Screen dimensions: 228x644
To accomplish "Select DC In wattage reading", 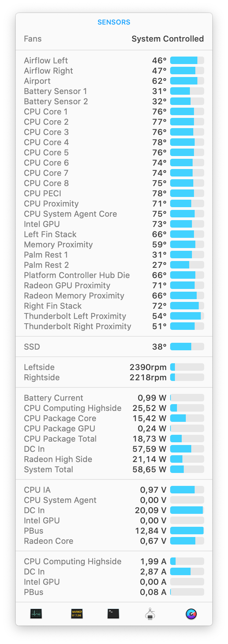I will click(x=149, y=449).
